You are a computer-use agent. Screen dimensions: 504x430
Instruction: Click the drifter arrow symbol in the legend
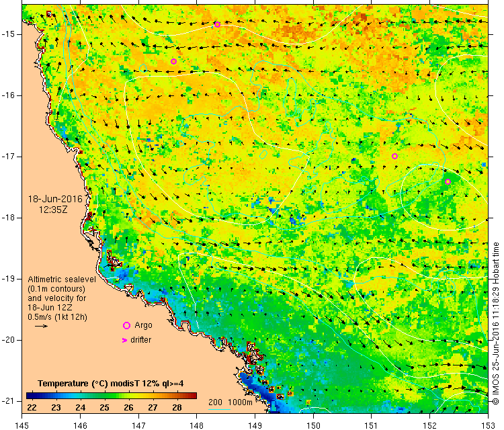[x=125, y=340]
